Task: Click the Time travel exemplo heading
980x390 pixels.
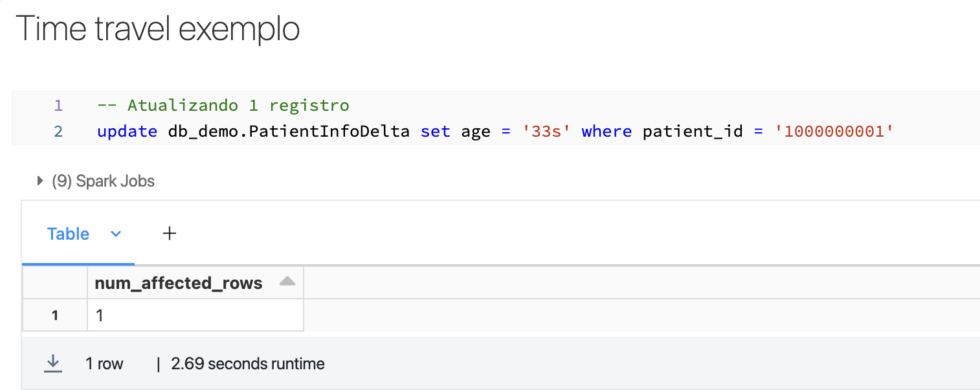Action: pos(157,29)
